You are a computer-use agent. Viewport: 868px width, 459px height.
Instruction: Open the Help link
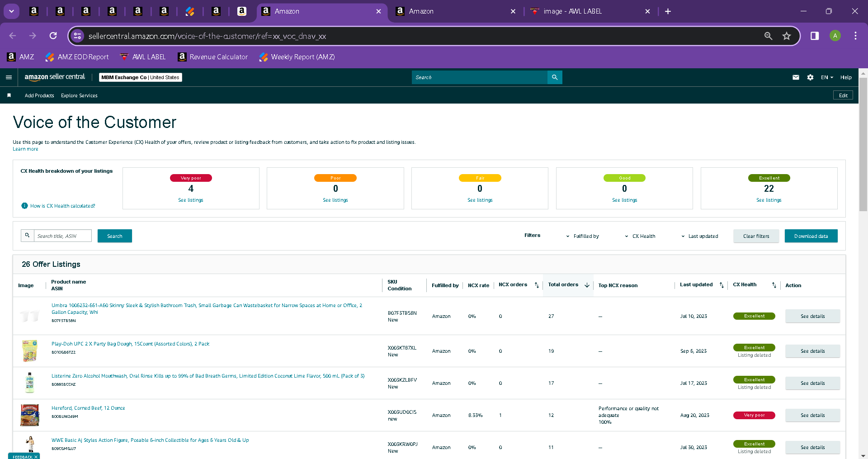[846, 77]
